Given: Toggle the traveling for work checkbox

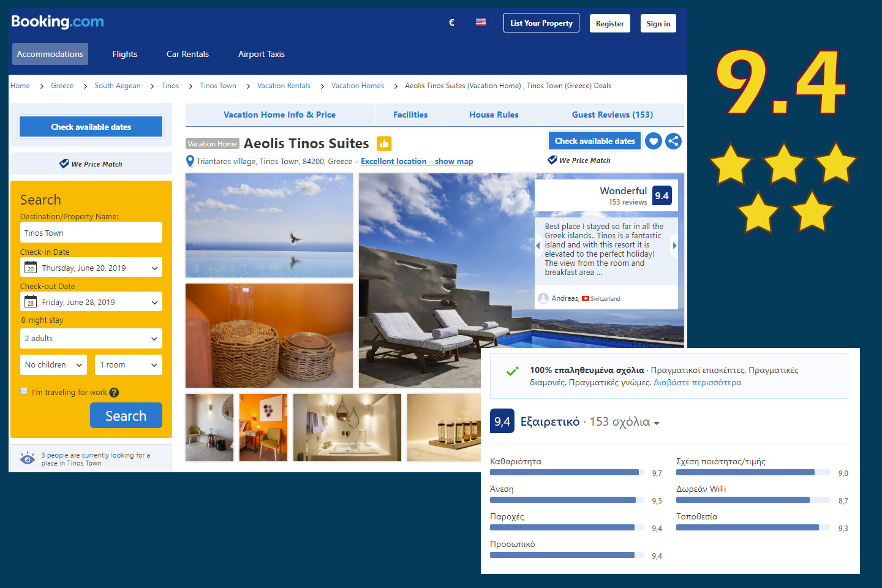Looking at the screenshot, I should coord(24,391).
